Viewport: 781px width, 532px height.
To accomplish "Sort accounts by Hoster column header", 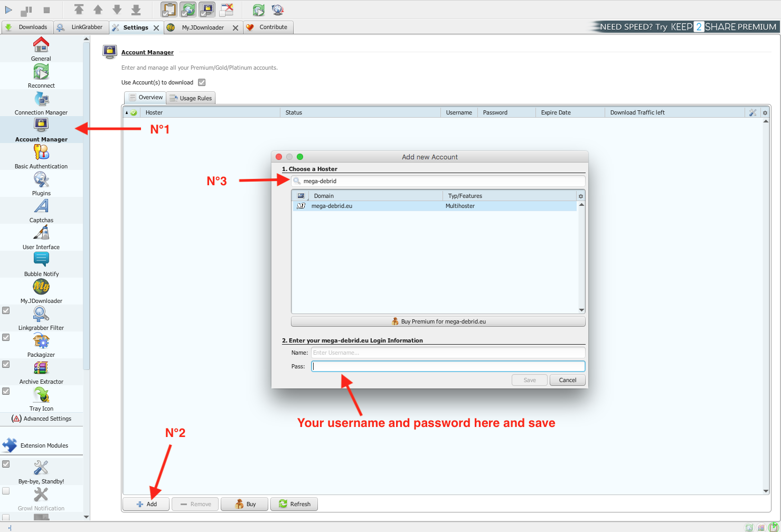I will (x=210, y=112).
